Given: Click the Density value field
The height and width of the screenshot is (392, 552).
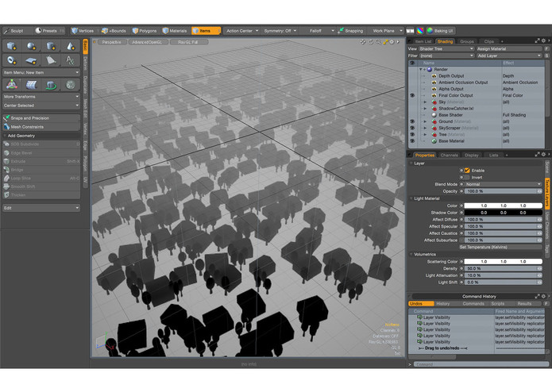Looking at the screenshot, I should [x=503, y=268].
